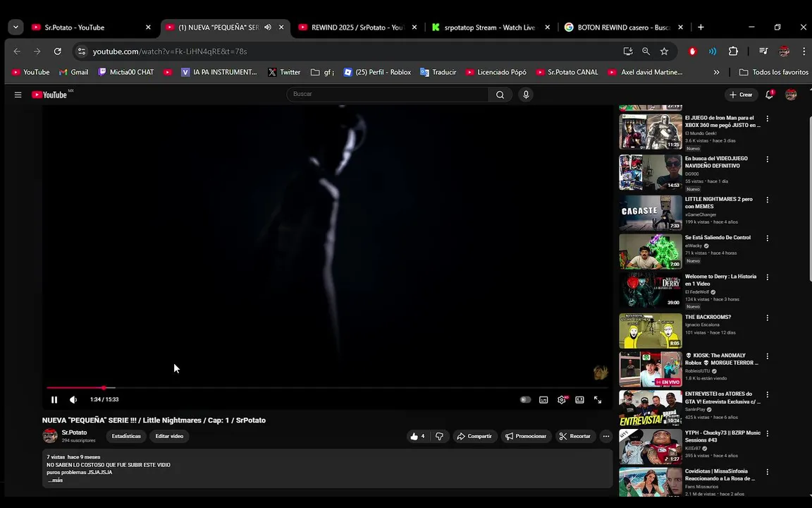
Task: Open the Iron Man XBOX 360 video thumbnail
Action: [651, 132]
